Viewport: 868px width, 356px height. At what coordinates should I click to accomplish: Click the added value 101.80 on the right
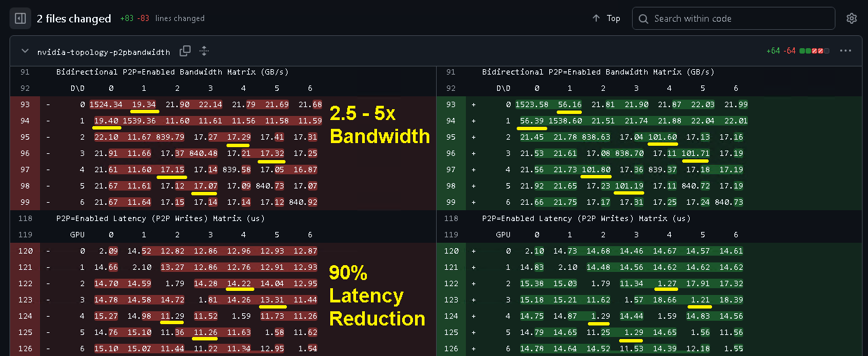click(x=597, y=170)
